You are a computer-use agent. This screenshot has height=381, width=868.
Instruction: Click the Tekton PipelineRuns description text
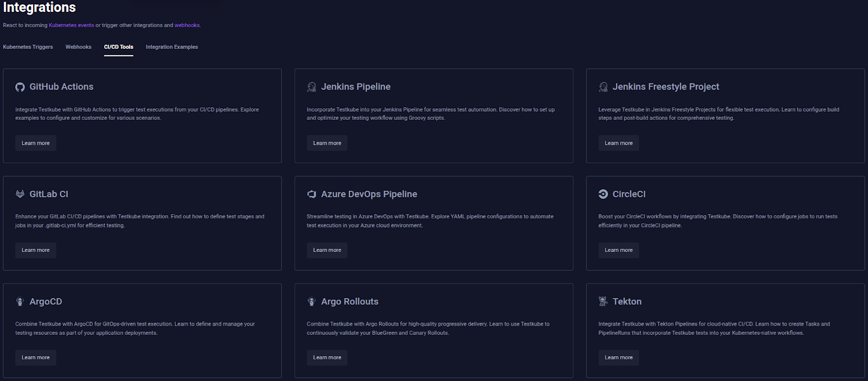pyautogui.click(x=714, y=328)
